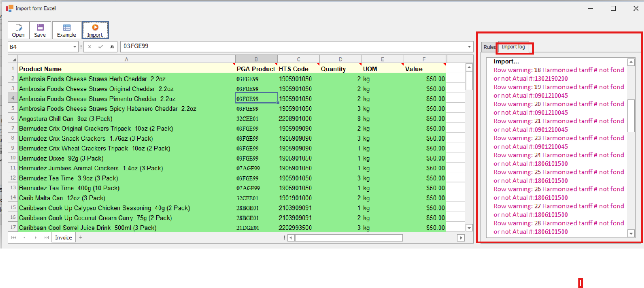Click PGA code 32CEE01 in Angostura row

pos(256,119)
